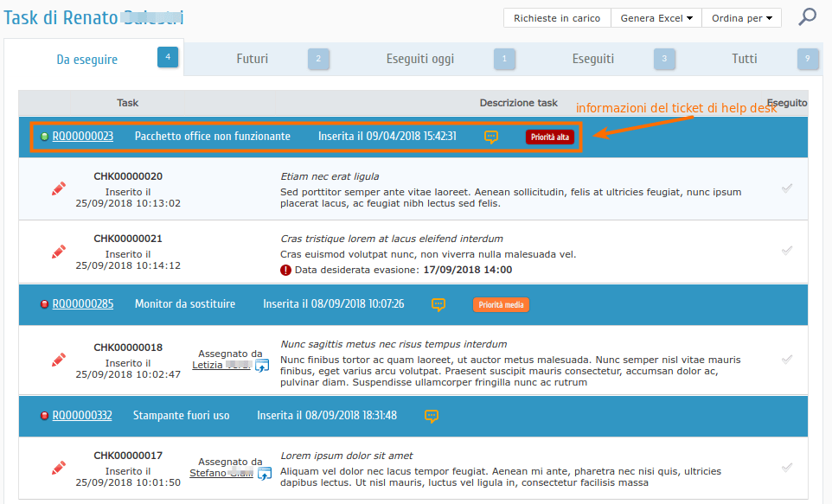Click the Futuri count badge 2
The image size is (832, 504).
point(318,59)
